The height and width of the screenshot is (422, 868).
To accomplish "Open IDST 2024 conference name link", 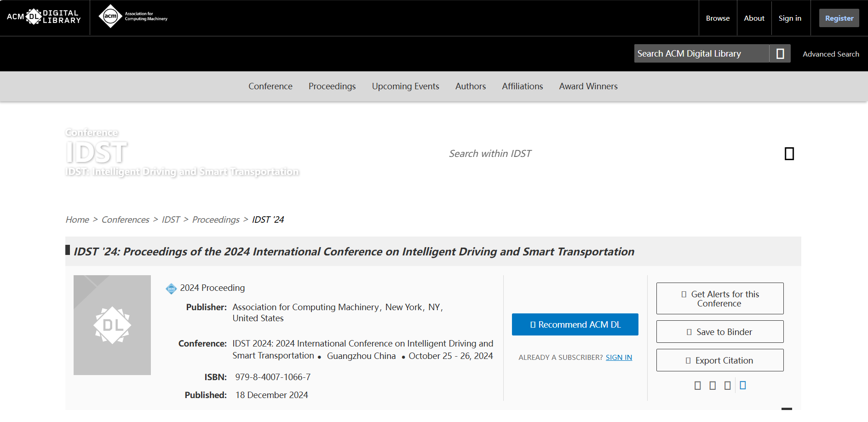I will [x=362, y=349].
